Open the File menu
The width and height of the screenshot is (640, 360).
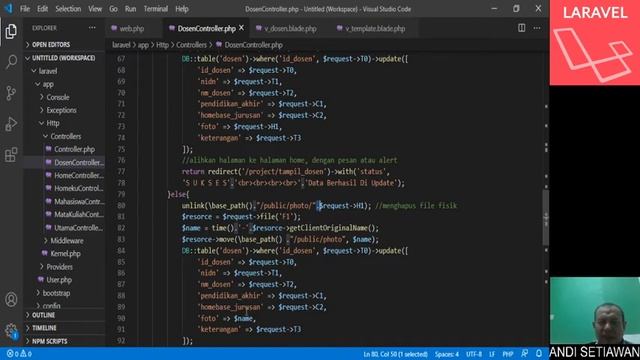click(x=25, y=9)
